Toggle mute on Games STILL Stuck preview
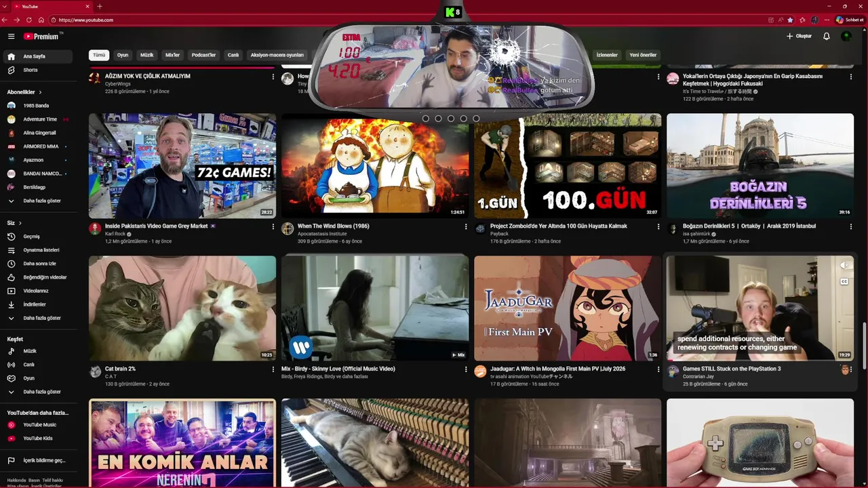The height and width of the screenshot is (488, 868). (844, 266)
